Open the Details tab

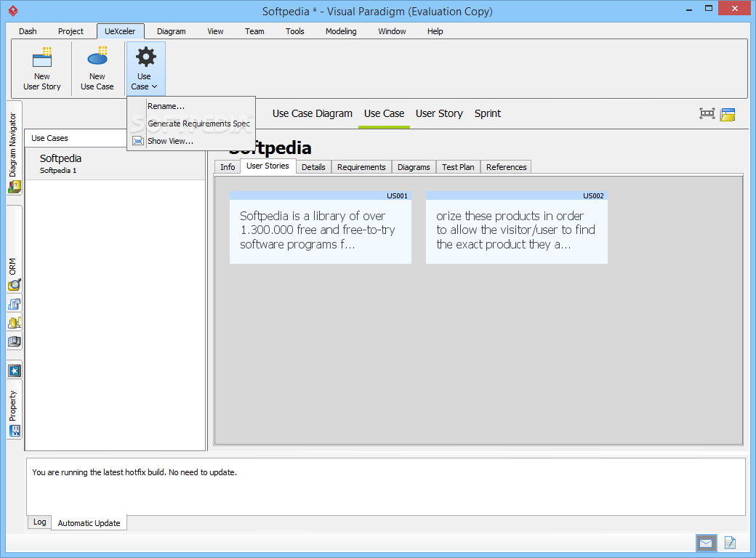coord(313,167)
